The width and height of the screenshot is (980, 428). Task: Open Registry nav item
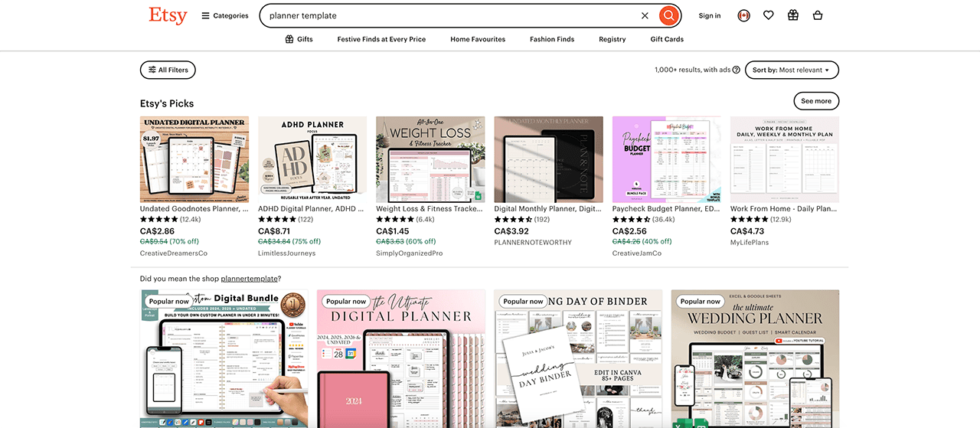[x=612, y=39]
